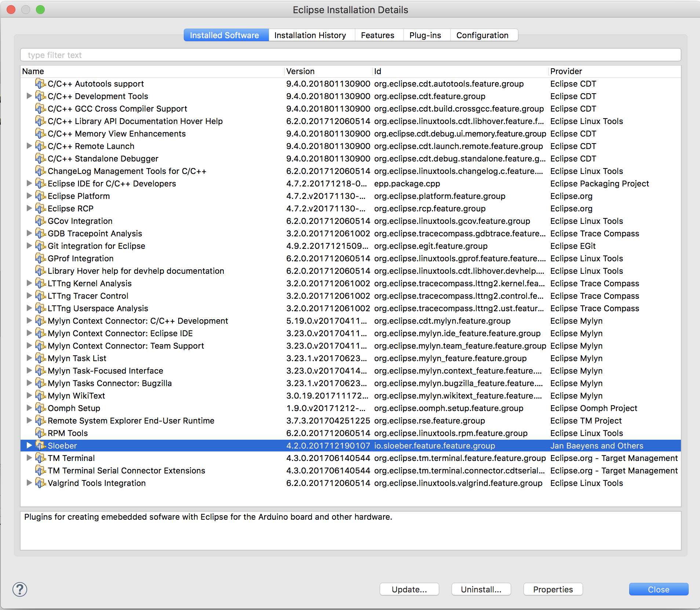Click the Git integration for Eclipse icon

coord(40,246)
